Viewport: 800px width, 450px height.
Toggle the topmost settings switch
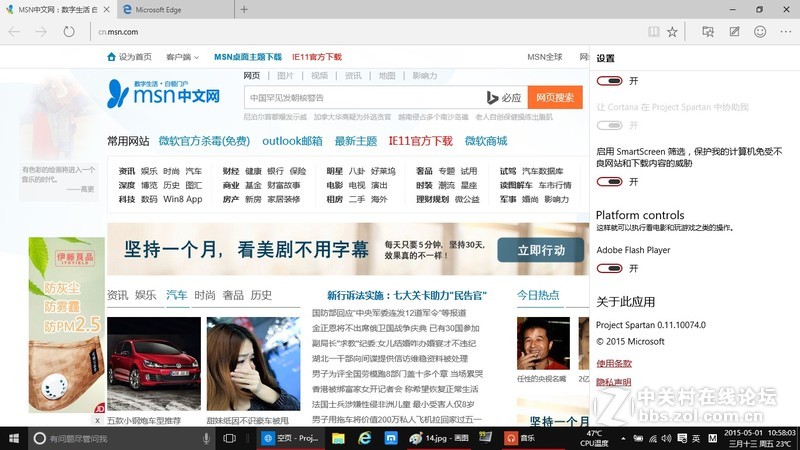[609, 81]
